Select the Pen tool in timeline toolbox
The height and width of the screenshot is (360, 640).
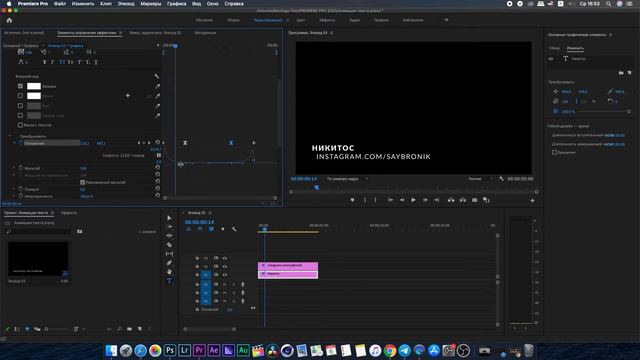click(x=169, y=263)
